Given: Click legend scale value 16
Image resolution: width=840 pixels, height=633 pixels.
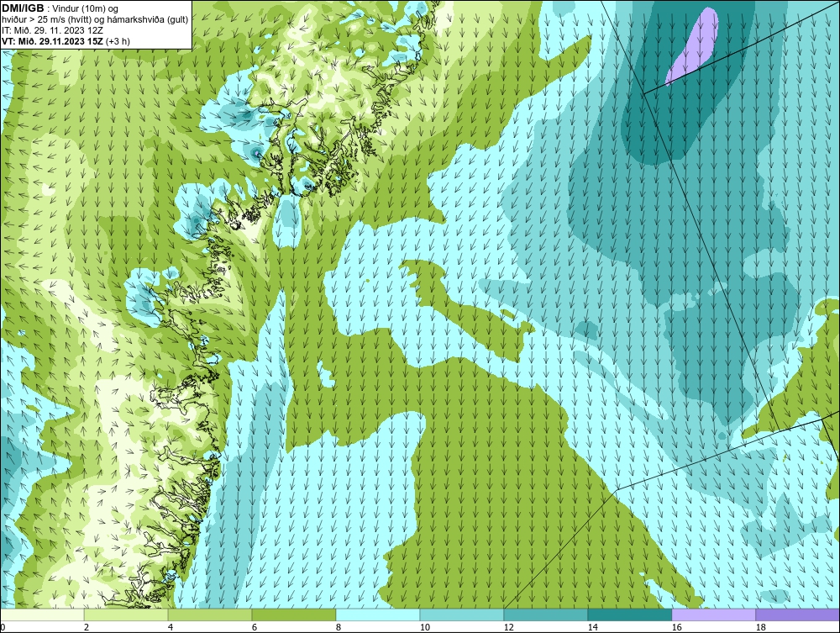Looking at the screenshot, I should pos(676,627).
